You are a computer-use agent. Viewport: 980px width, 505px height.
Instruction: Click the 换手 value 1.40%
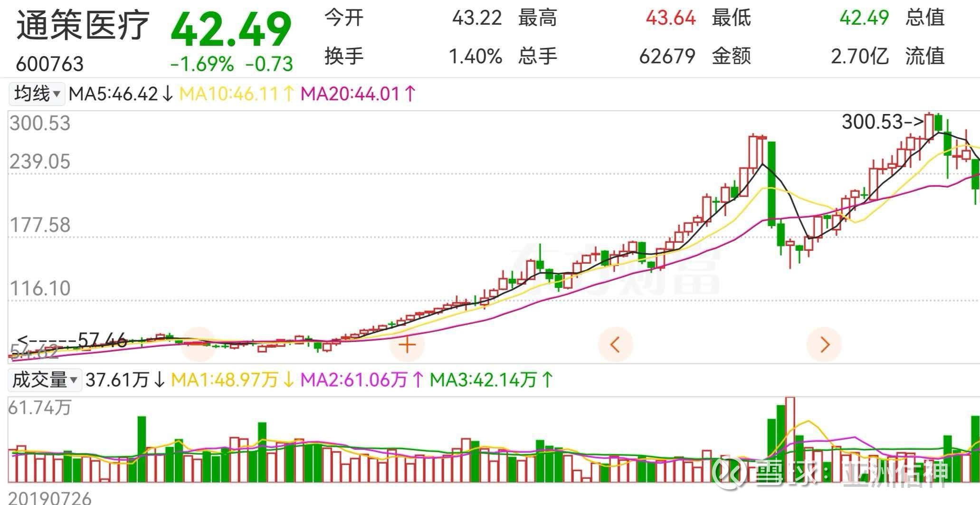click(476, 57)
